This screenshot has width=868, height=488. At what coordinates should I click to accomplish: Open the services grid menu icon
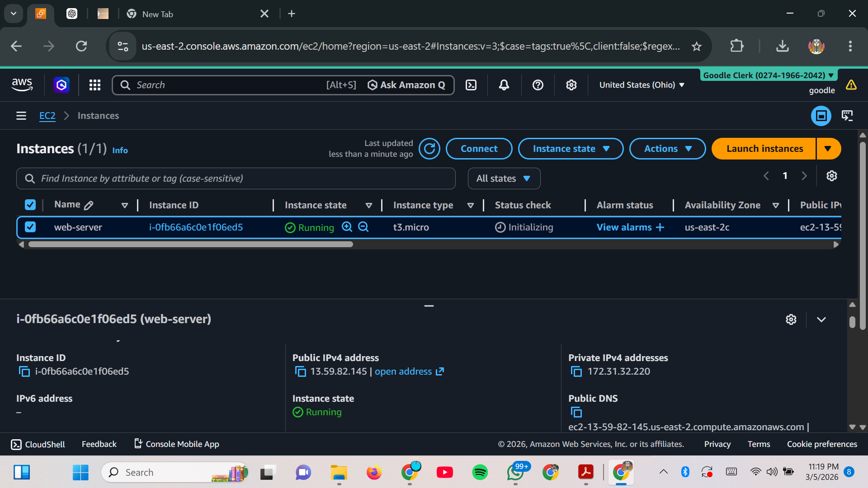point(94,85)
